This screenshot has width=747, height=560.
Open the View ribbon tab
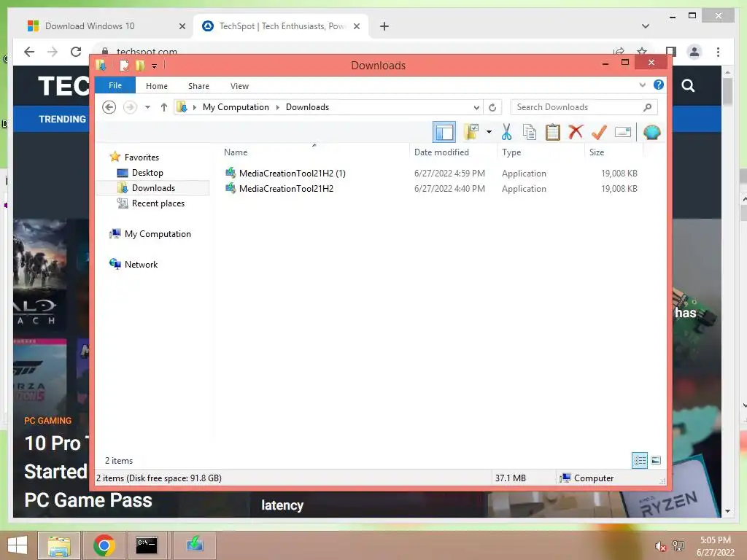pyautogui.click(x=239, y=86)
